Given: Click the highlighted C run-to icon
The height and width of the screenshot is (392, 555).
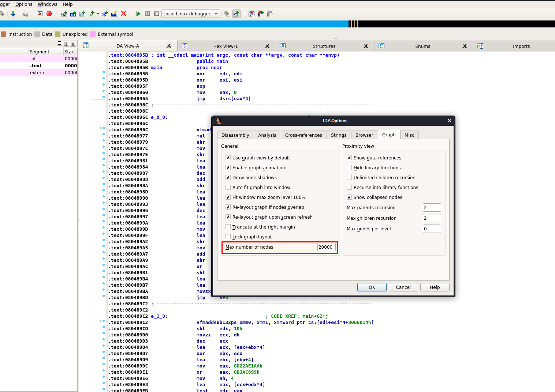Looking at the screenshot, I should coord(236,14).
